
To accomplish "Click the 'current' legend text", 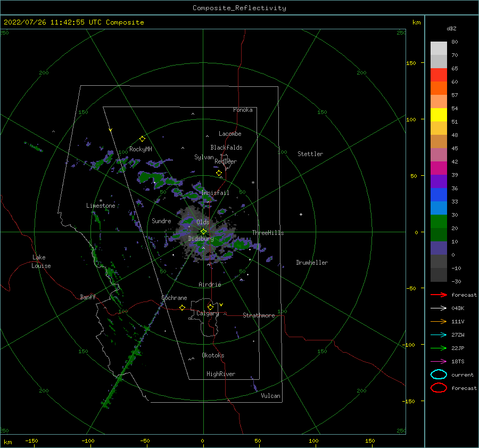I will pos(462,374).
